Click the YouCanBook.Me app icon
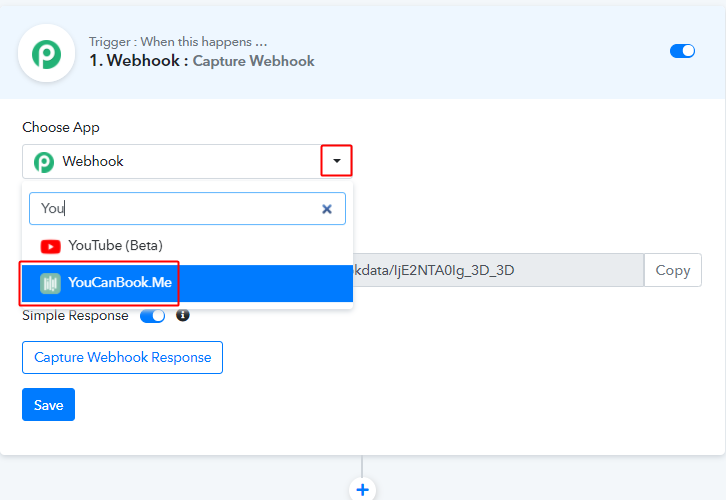This screenshot has height=500, width=726. (x=50, y=283)
